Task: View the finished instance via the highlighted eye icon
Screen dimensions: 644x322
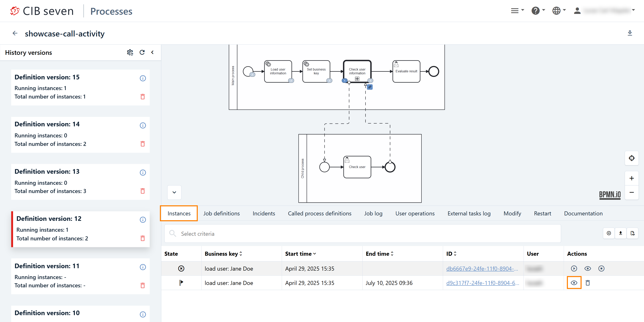Action: pyautogui.click(x=574, y=283)
